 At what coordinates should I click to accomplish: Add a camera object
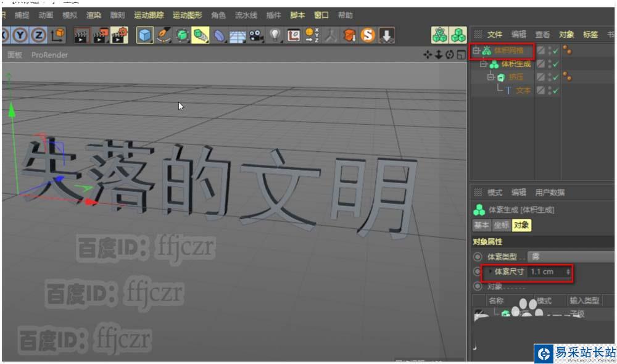click(256, 35)
